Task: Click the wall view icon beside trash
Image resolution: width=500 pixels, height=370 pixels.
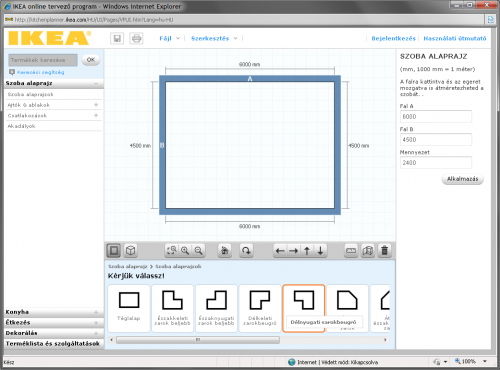Action: [x=368, y=250]
